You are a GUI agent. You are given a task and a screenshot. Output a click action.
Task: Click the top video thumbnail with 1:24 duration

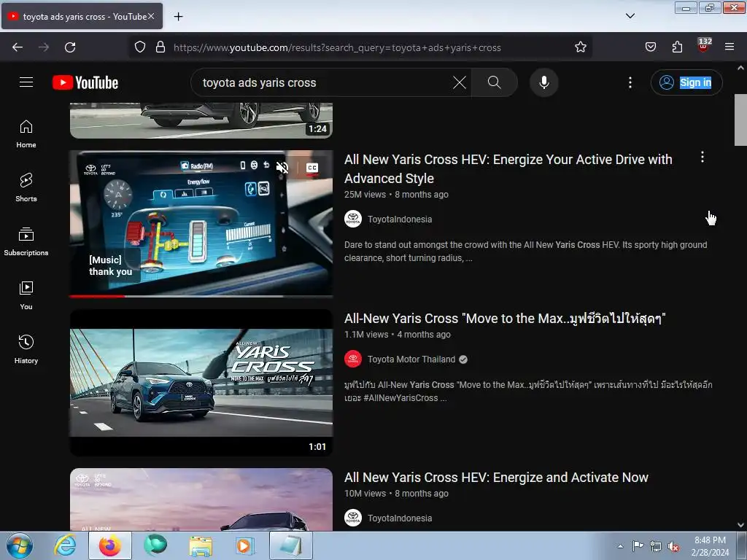coord(201,120)
